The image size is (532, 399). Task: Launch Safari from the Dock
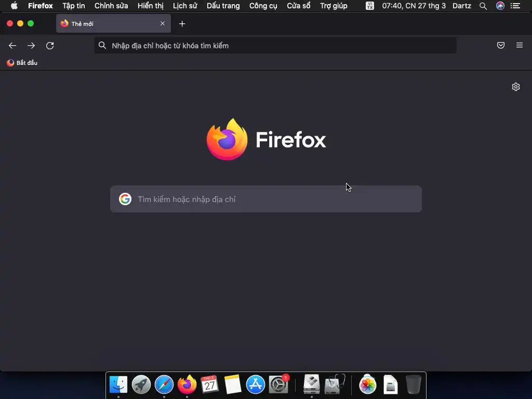(x=164, y=384)
